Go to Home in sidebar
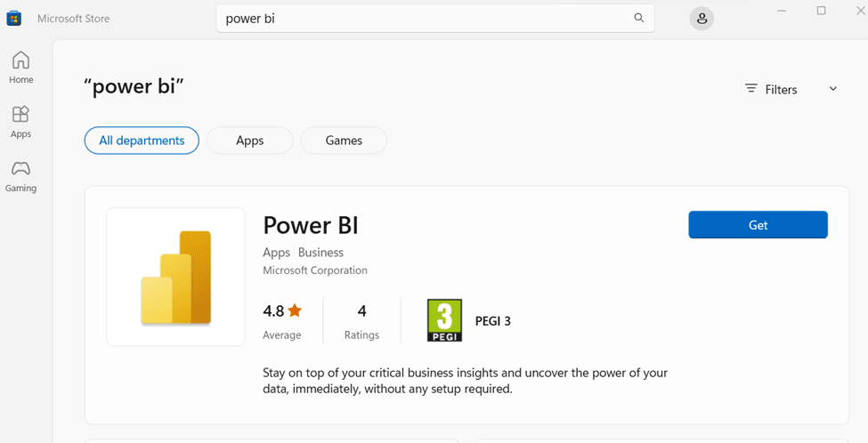 coord(20,68)
